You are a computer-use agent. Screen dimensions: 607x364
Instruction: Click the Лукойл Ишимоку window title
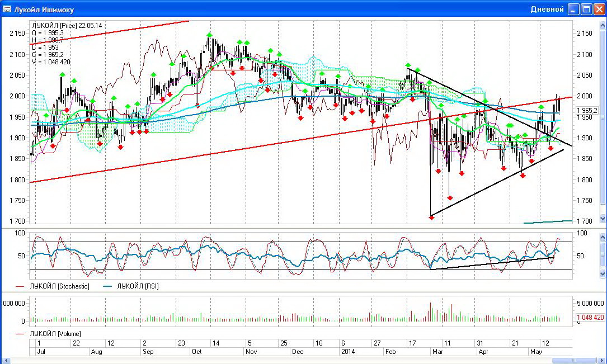[44, 10]
